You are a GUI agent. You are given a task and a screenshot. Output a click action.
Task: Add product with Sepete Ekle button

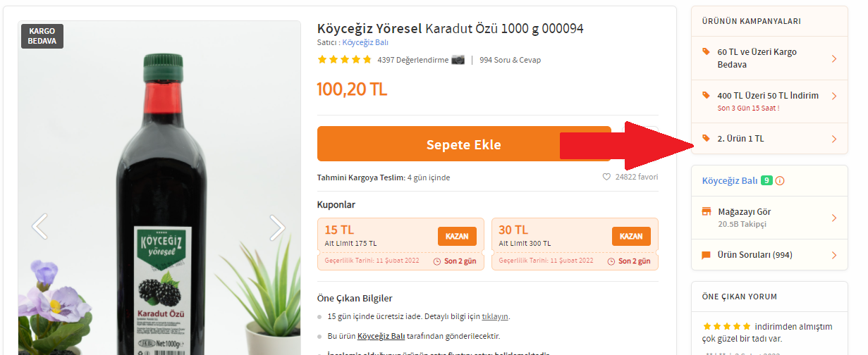[464, 144]
